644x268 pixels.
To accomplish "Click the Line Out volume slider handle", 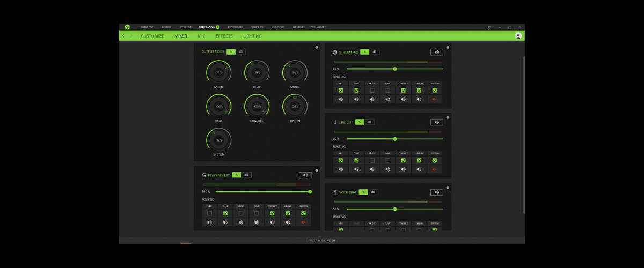I will pyautogui.click(x=395, y=139).
